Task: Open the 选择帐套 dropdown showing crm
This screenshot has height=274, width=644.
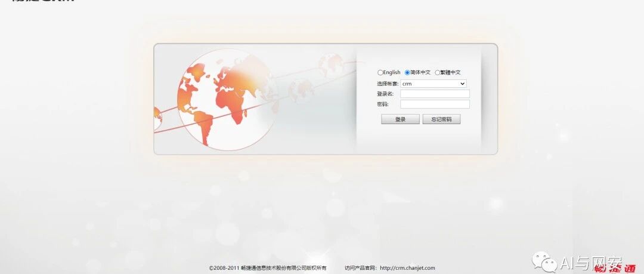Action: point(434,84)
